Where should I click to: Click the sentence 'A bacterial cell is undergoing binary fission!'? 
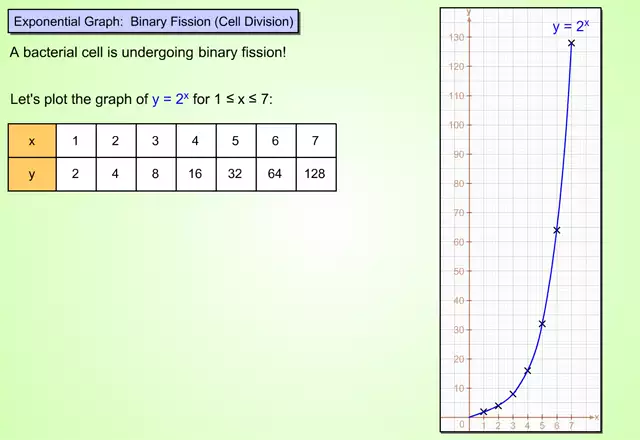[x=148, y=53]
